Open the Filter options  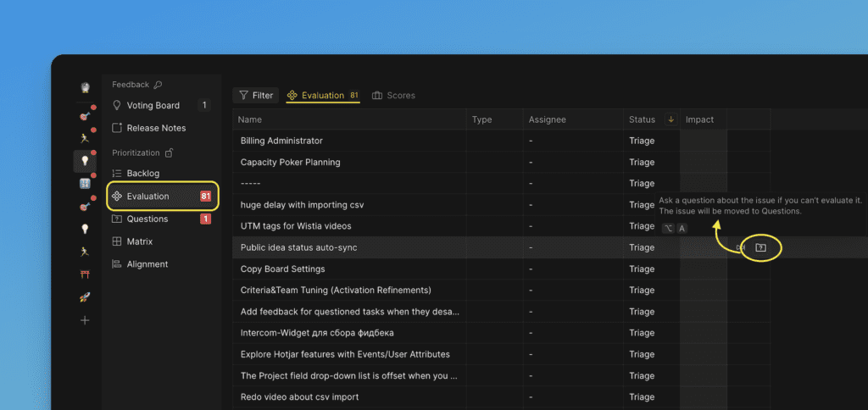(255, 96)
